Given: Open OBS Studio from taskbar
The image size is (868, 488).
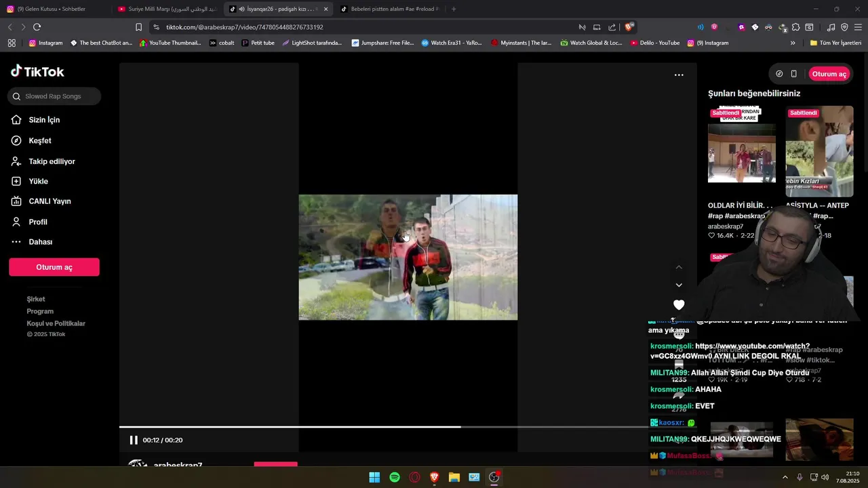Looking at the screenshot, I should 494,477.
